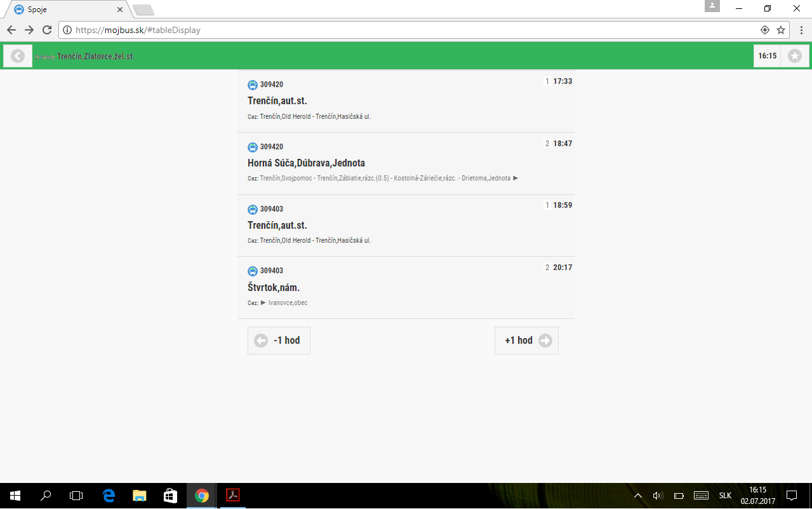Change the 16:15 time in header
The image size is (812, 509).
click(x=767, y=56)
